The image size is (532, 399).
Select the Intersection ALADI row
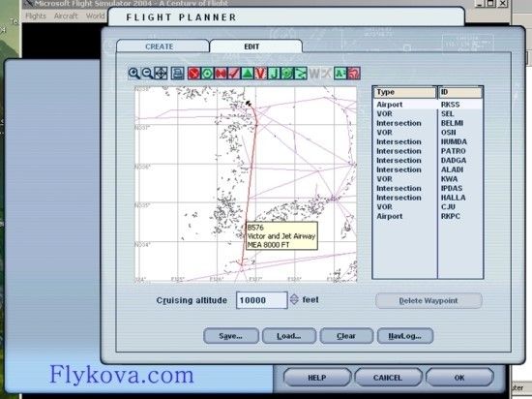[x=429, y=169]
